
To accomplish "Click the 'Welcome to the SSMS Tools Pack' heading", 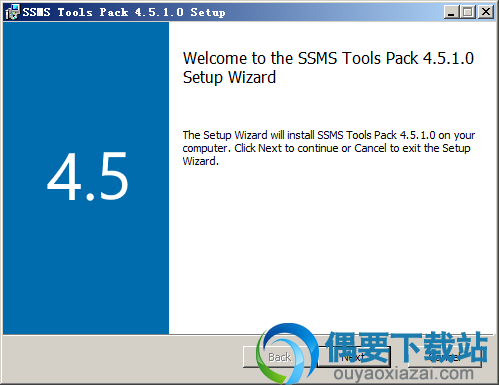I will coord(328,68).
